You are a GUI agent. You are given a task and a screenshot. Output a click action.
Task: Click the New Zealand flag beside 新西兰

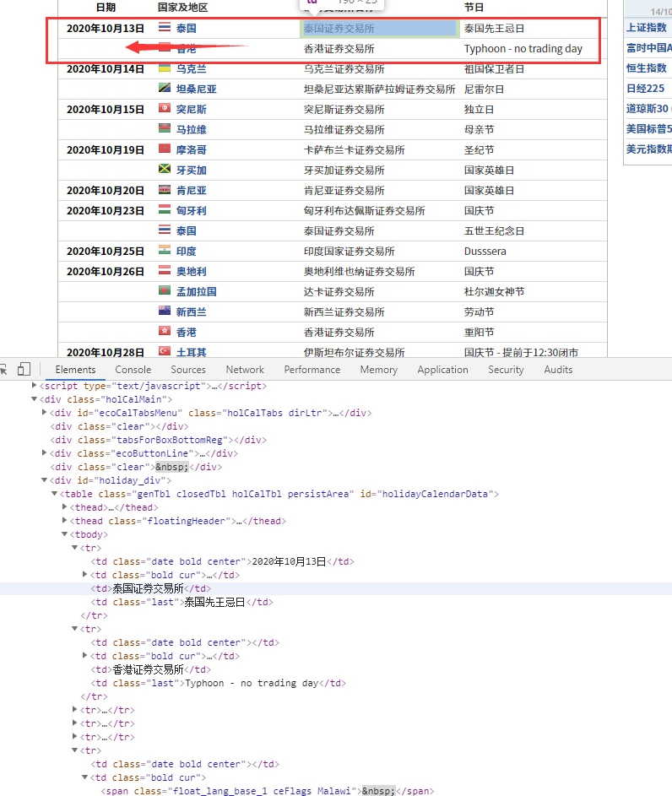(165, 311)
